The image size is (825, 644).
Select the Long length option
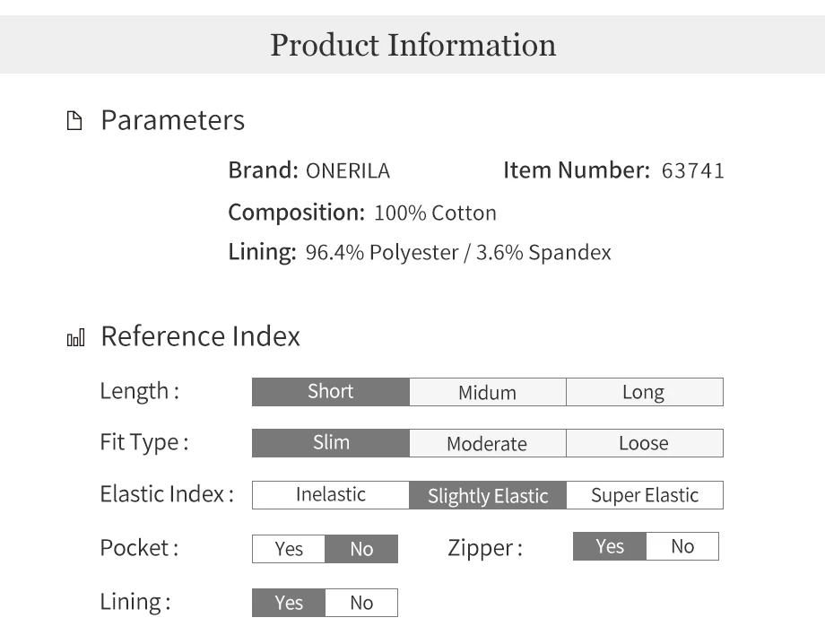[645, 392]
